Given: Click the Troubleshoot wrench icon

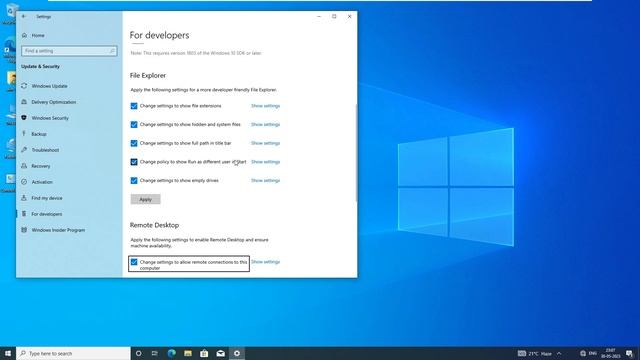Looking at the screenshot, I should pos(24,150).
